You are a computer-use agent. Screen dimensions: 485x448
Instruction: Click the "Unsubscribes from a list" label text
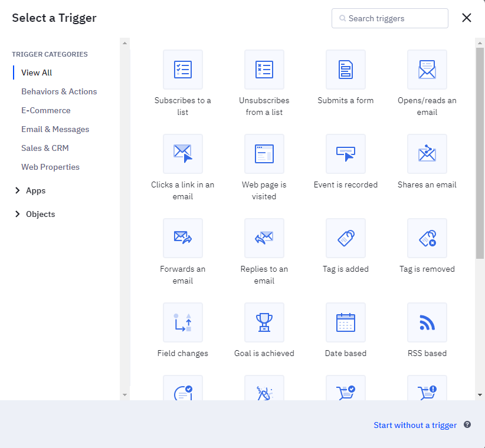coord(264,106)
